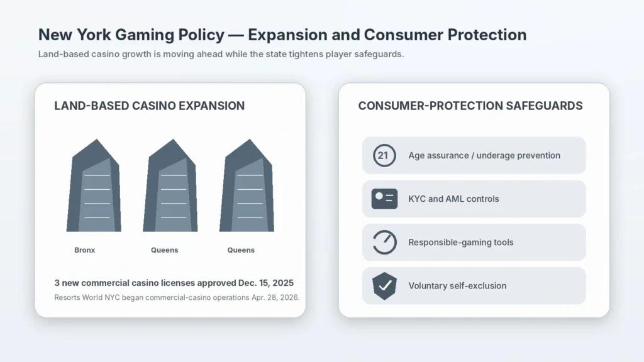Click the responsible-gaming timer gauge icon
The height and width of the screenshot is (362, 644).
384,242
